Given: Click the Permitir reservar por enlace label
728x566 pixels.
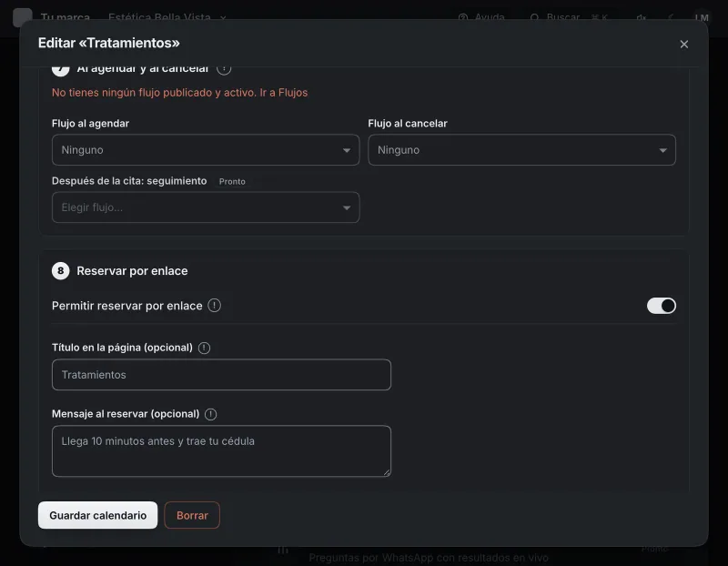Looking at the screenshot, I should (x=127, y=306).
